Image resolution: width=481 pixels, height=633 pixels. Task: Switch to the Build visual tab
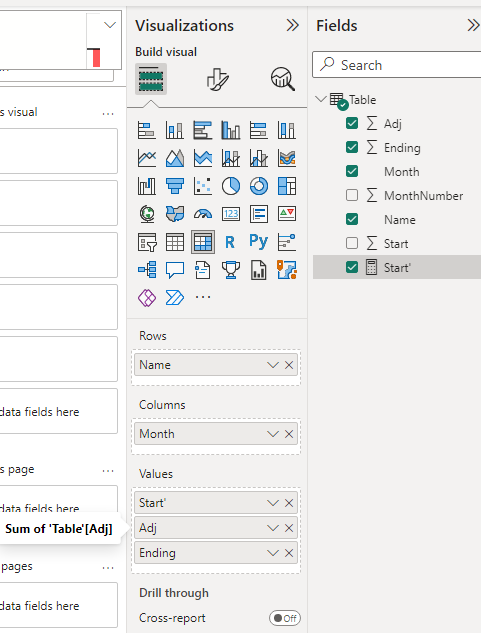(x=151, y=79)
